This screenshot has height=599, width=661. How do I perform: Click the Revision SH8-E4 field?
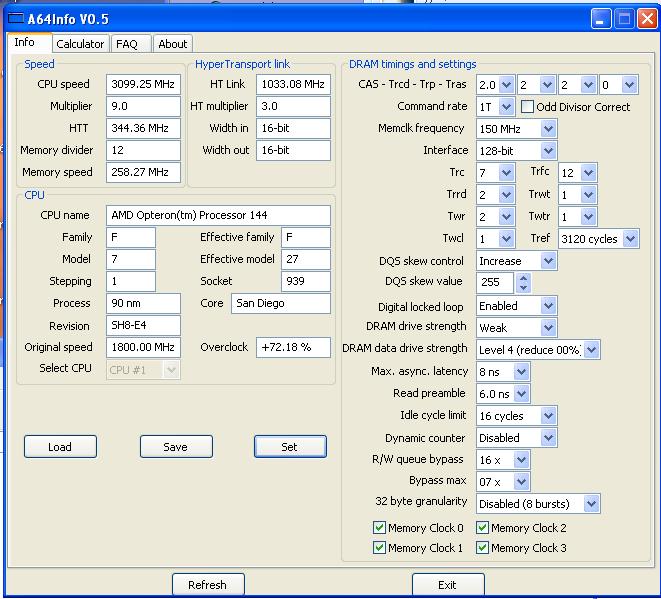click(x=143, y=325)
